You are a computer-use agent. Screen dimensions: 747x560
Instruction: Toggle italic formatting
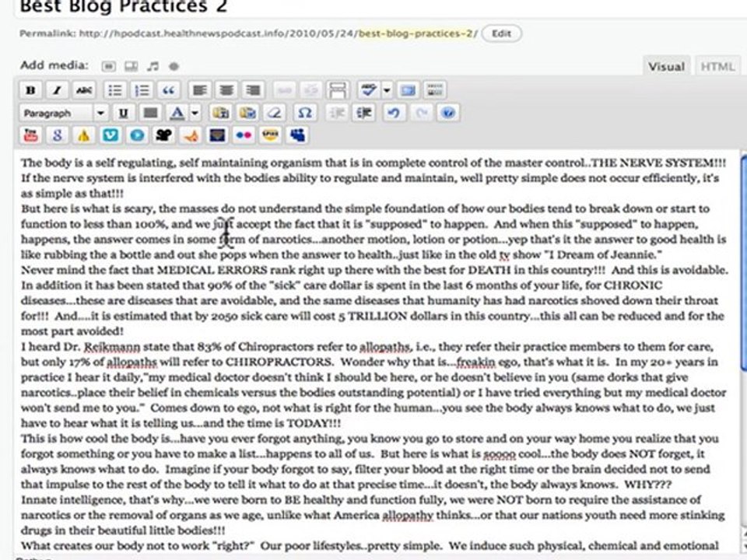[x=57, y=90]
